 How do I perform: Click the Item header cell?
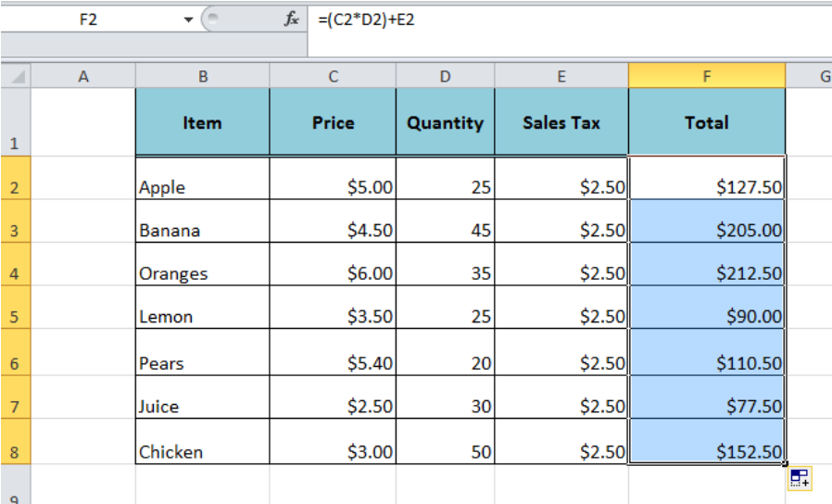(x=202, y=122)
